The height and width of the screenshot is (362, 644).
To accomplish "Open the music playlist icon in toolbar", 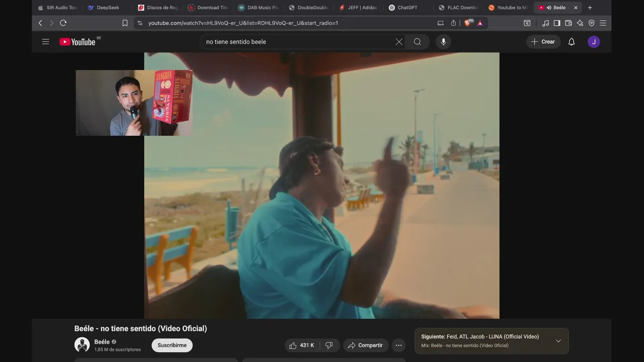I will (546, 23).
